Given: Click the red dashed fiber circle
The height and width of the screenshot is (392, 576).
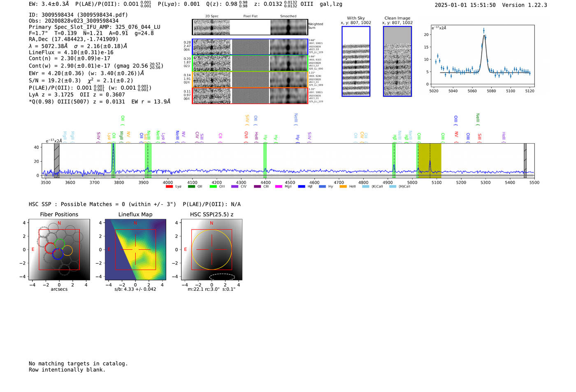Looking at the screenshot, I should pos(51,248).
